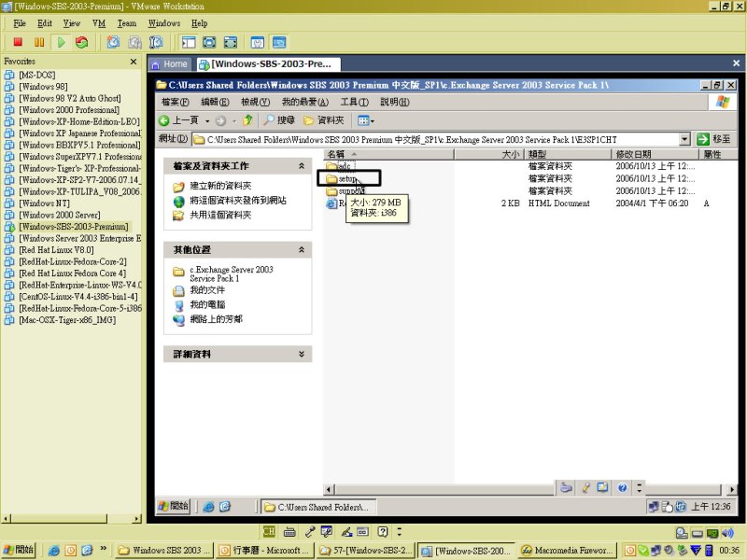Click the VMware power on (green play) icon
The width and height of the screenshot is (747, 560).
pos(61,42)
